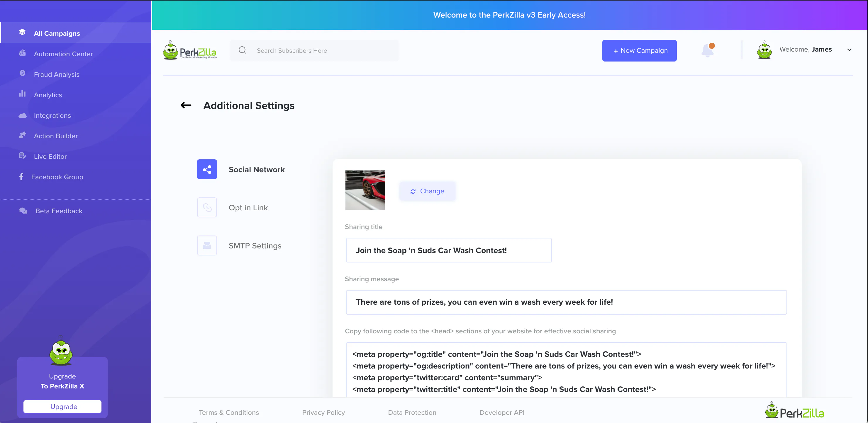Expand the Welcome James account dropdown
The height and width of the screenshot is (423, 868).
point(850,50)
